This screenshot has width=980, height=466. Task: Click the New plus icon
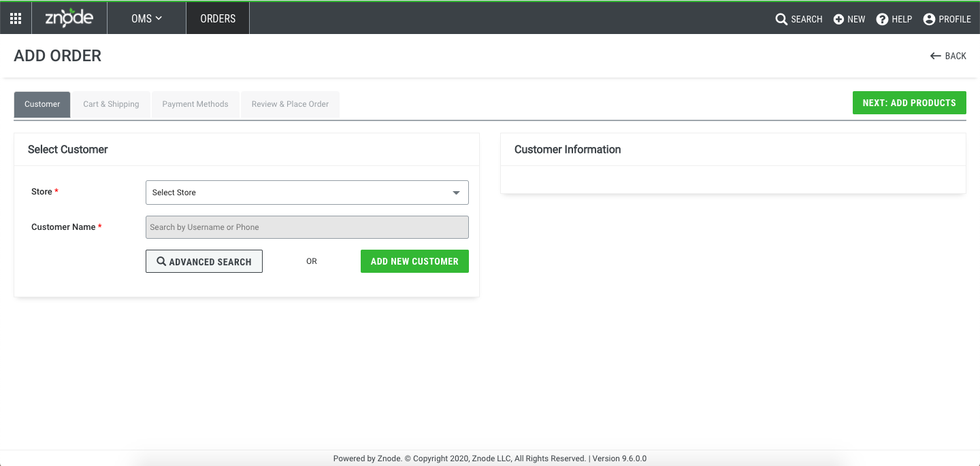pos(838,19)
